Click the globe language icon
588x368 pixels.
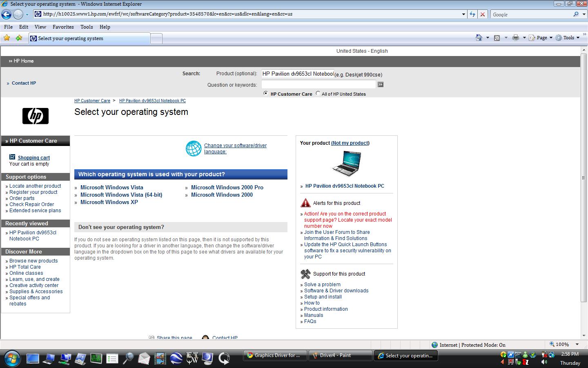(194, 148)
